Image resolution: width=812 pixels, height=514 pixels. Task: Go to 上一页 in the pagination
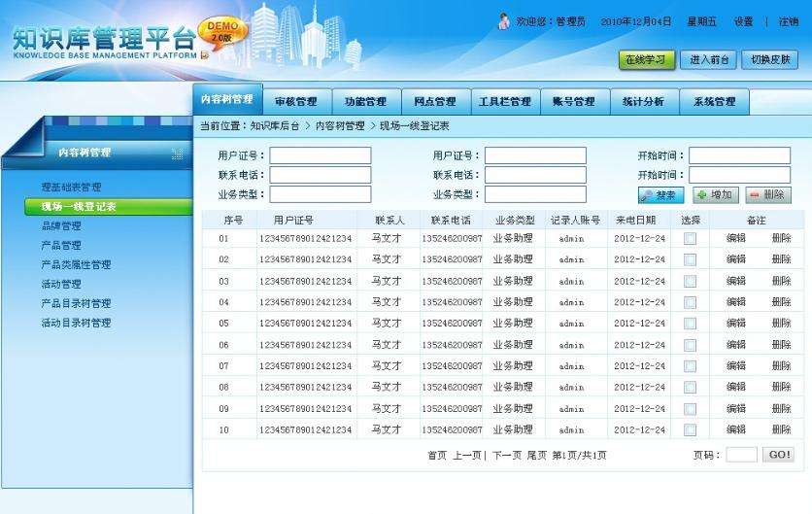coord(467,456)
